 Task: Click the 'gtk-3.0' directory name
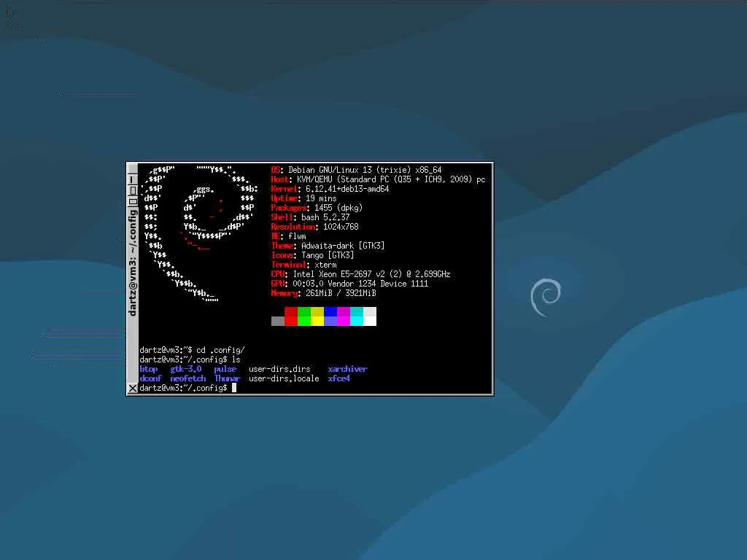coord(186,369)
